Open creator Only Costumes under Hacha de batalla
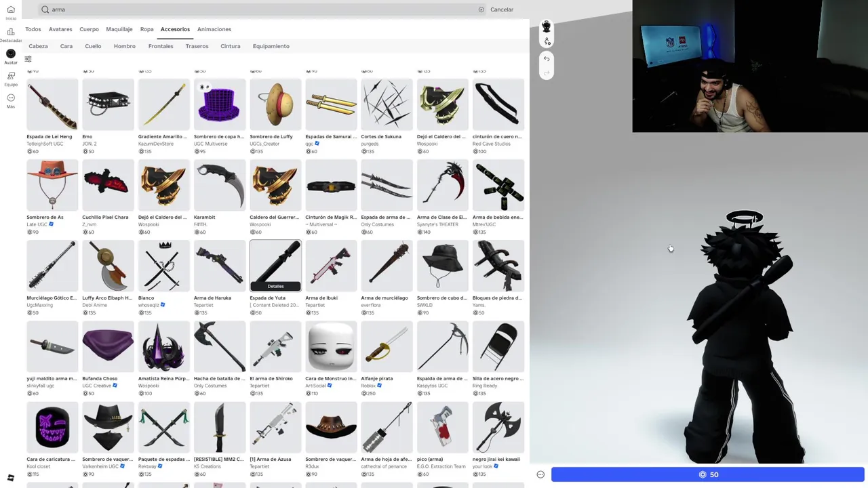 [210, 386]
